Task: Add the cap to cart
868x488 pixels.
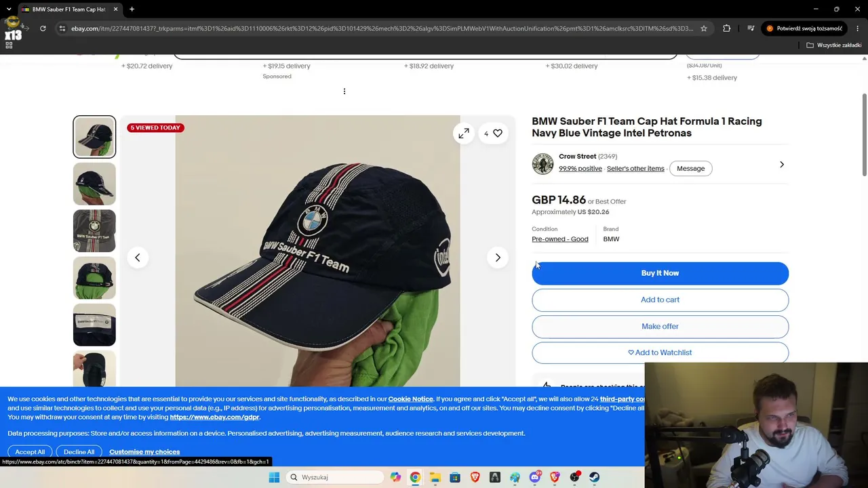Action: pyautogui.click(x=660, y=300)
